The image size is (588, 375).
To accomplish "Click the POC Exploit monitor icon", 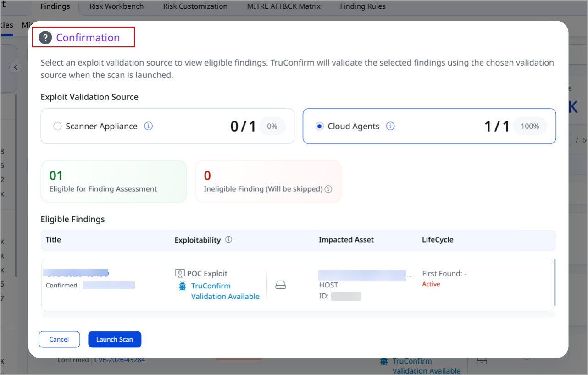I will pyautogui.click(x=180, y=274).
